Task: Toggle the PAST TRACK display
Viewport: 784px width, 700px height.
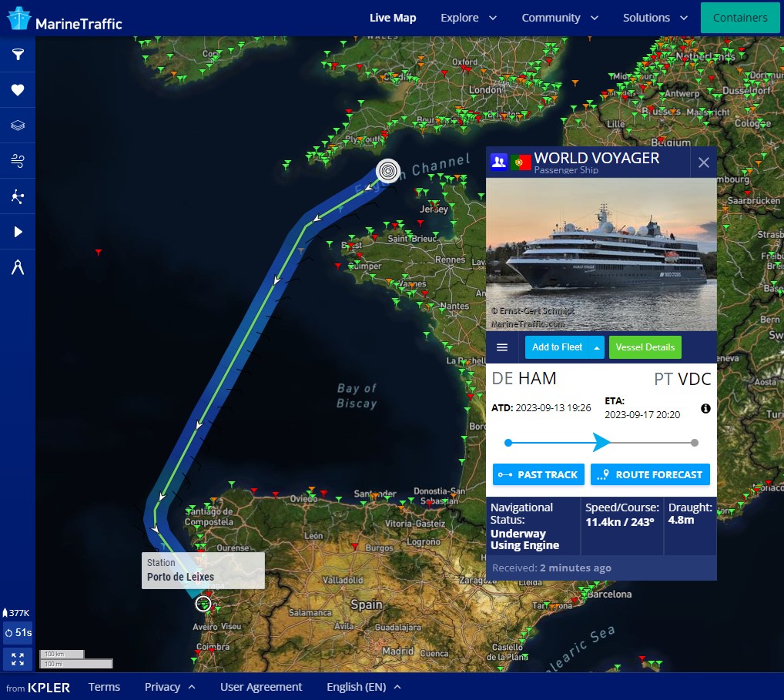Action: tap(538, 474)
